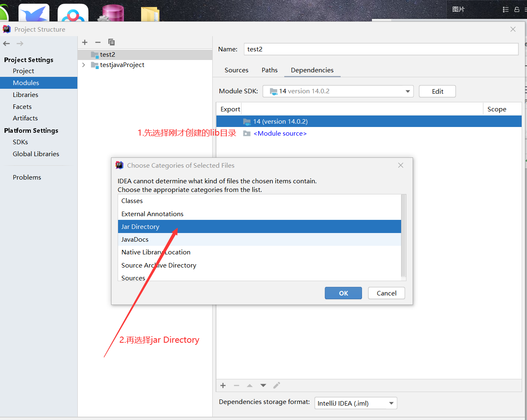This screenshot has height=420, width=527.
Task: Edit dependency with pencil icon
Action: click(277, 385)
